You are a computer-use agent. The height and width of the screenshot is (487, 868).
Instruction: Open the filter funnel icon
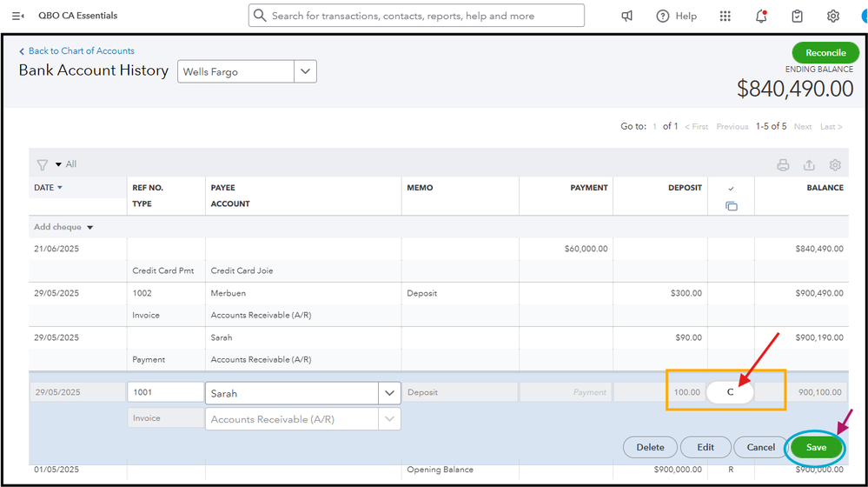(x=42, y=164)
